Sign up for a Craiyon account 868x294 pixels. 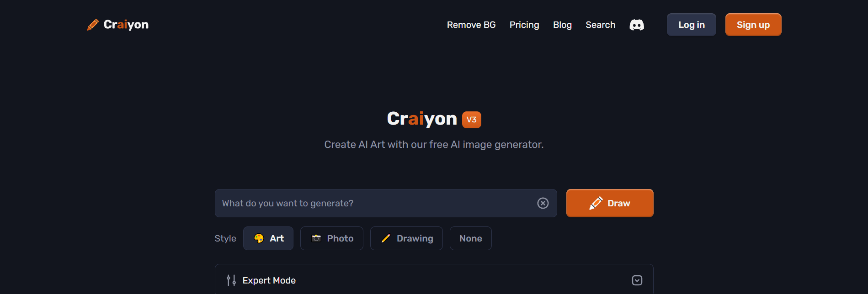click(753, 25)
